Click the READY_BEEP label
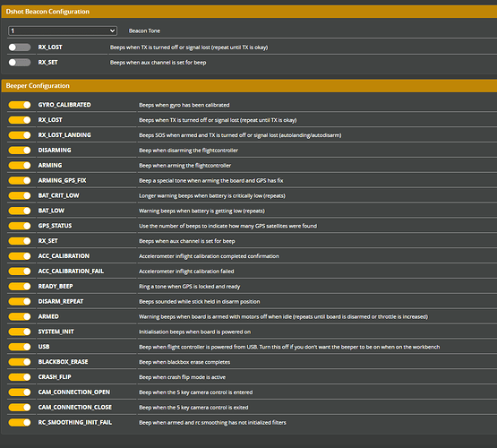This screenshot has width=497, height=448. click(56, 287)
